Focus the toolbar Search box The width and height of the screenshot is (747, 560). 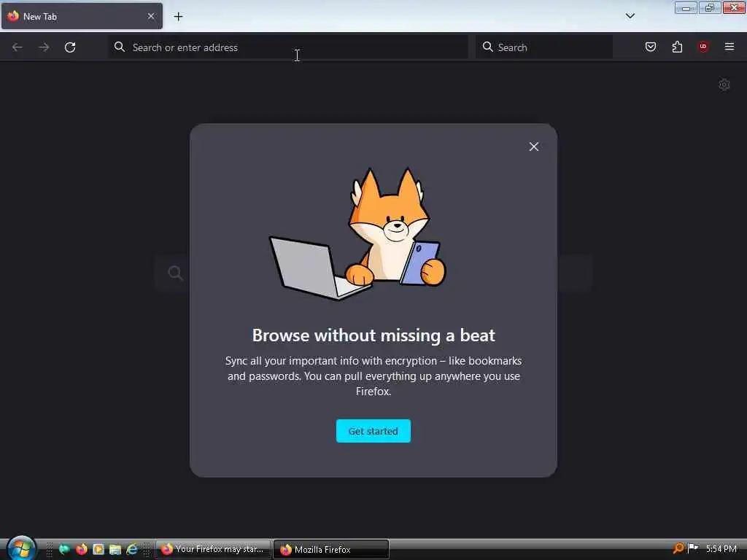click(543, 47)
